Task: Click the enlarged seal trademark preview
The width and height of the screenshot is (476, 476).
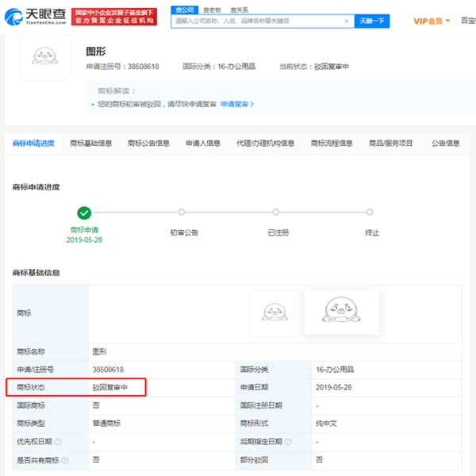Action: [x=341, y=312]
